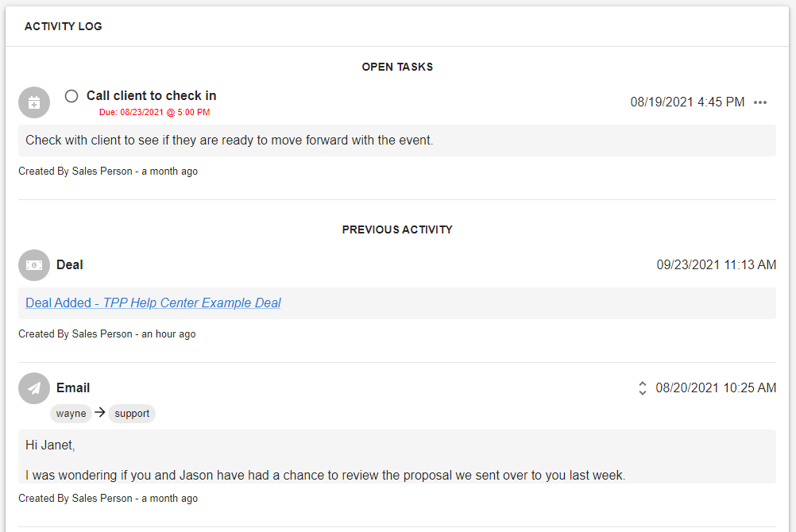Click the 08/19/2021 4:45 PM timestamp
796x532 pixels.
click(687, 102)
